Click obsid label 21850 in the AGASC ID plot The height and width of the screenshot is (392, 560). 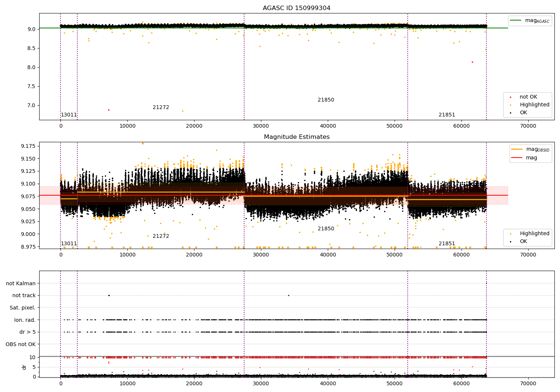pos(326,100)
